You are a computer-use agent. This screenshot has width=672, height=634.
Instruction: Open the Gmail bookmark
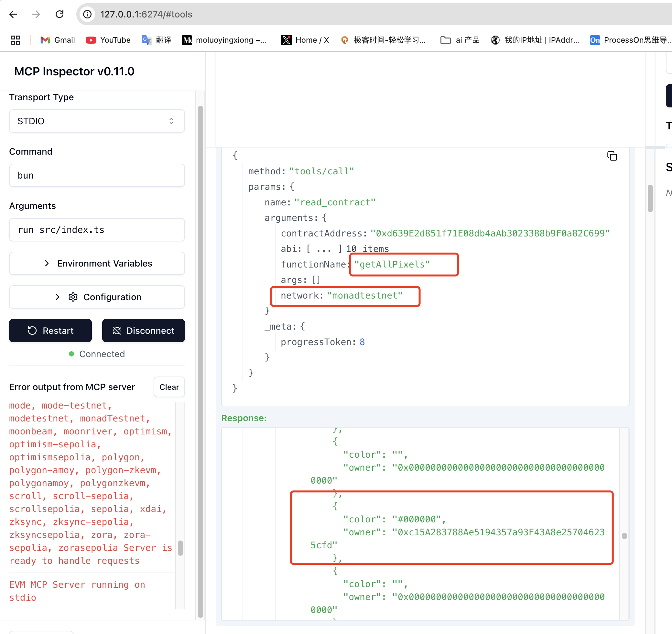(x=58, y=40)
